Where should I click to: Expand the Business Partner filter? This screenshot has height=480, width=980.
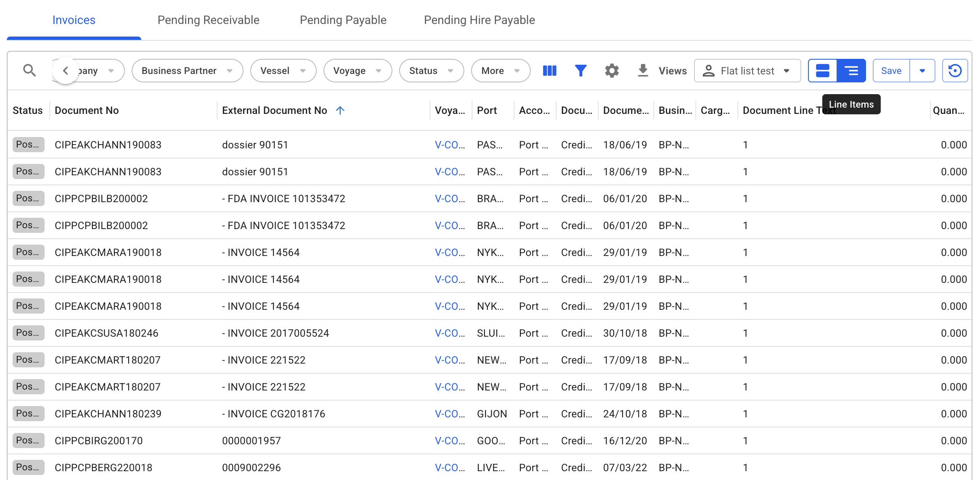point(187,71)
